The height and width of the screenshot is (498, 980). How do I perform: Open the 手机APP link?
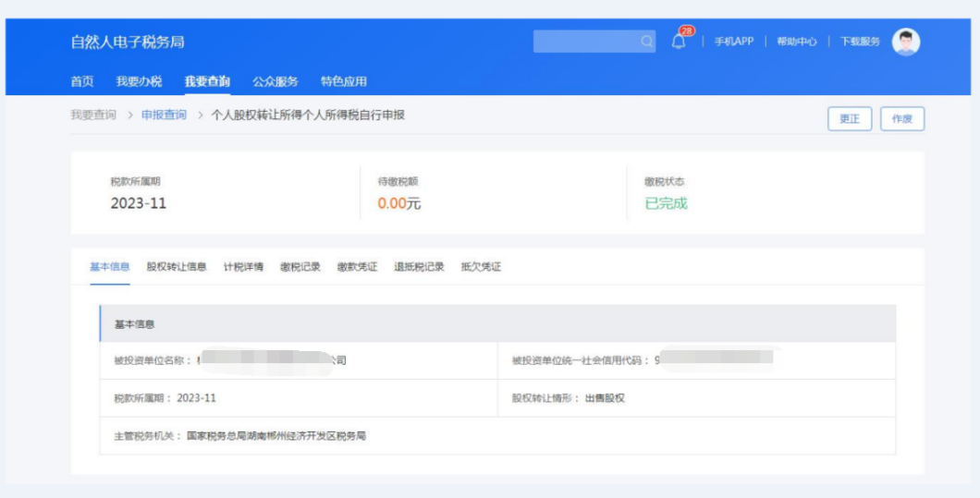tap(734, 42)
